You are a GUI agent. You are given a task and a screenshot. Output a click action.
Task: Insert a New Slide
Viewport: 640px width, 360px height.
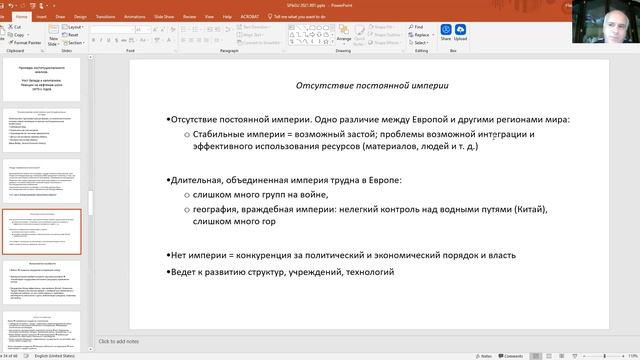[x=53, y=36]
